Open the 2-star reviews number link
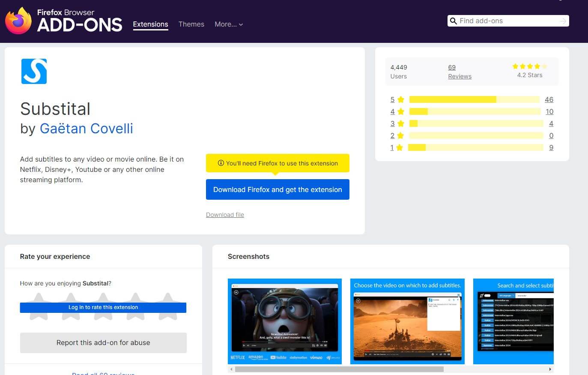Screen dimensions: 588x375 click(392, 135)
